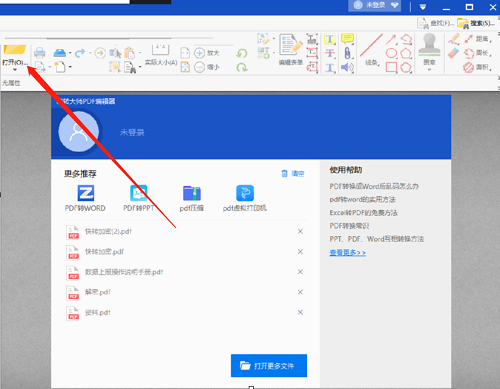The height and width of the screenshot is (389, 500).
Task: Open the pdf虚拟打印机 virtual printer tool
Action: coord(245,199)
